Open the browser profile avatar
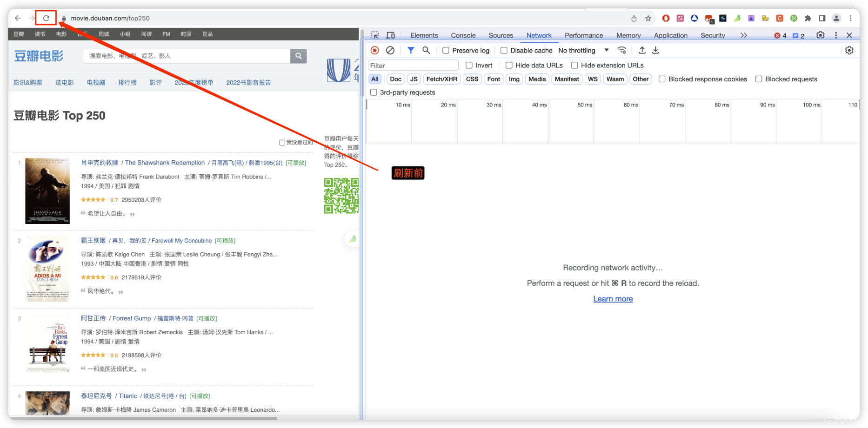Viewport: 868px width, 428px height. [x=836, y=18]
